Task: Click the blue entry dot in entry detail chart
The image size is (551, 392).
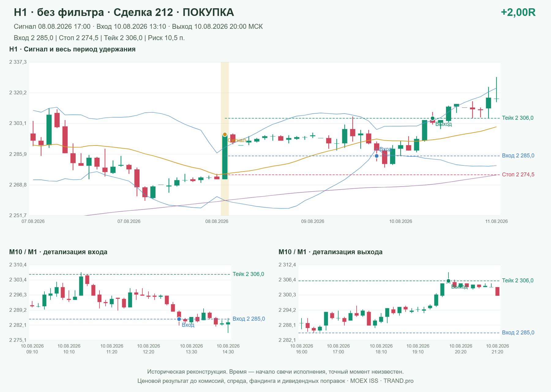Action: pos(179,319)
